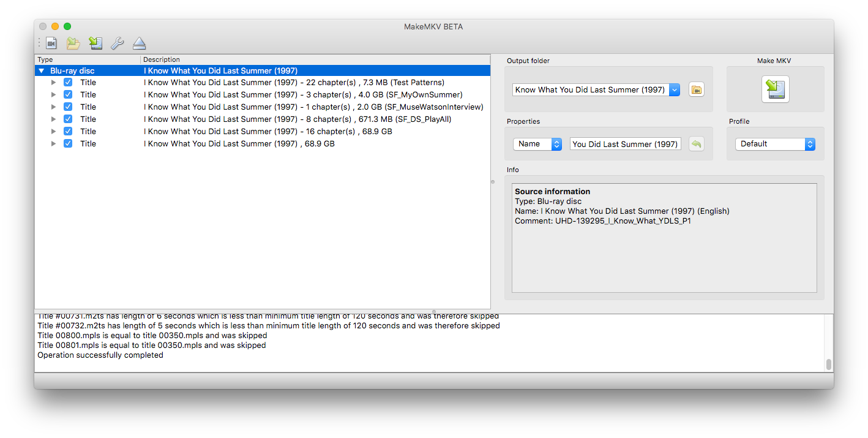This screenshot has width=868, height=438.
Task: Select title row with 7.3 MB
Action: click(263, 82)
